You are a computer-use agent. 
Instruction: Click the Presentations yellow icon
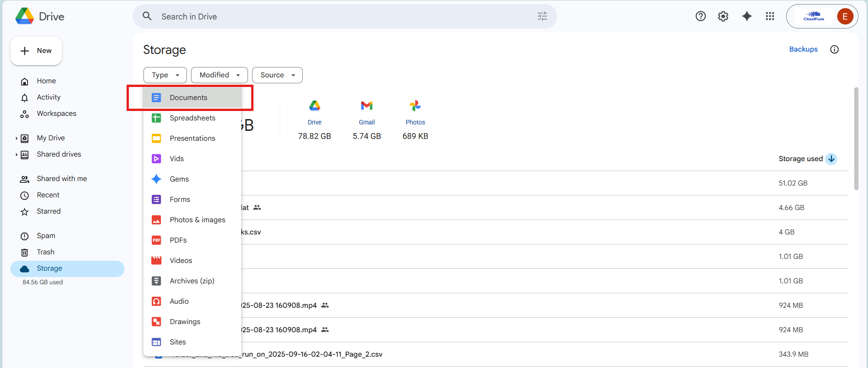pyautogui.click(x=156, y=138)
